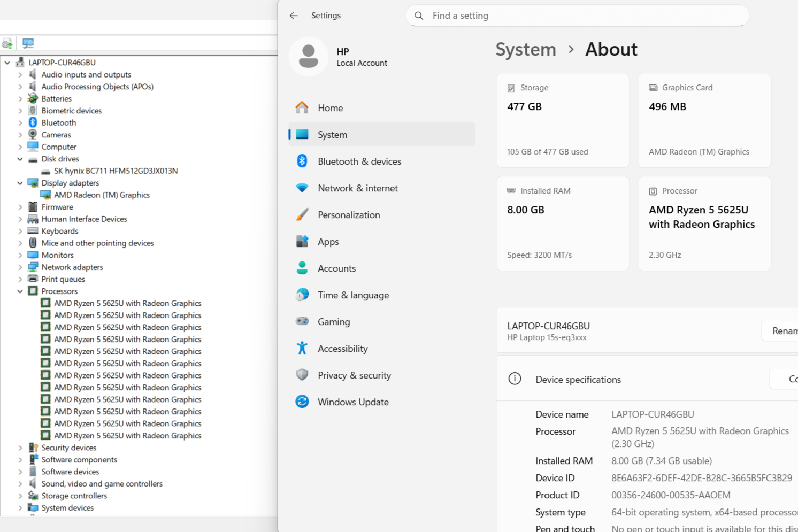Image resolution: width=798 pixels, height=532 pixels.
Task: Click the Bluetooth icon in Device Manager tree
Action: click(33, 122)
